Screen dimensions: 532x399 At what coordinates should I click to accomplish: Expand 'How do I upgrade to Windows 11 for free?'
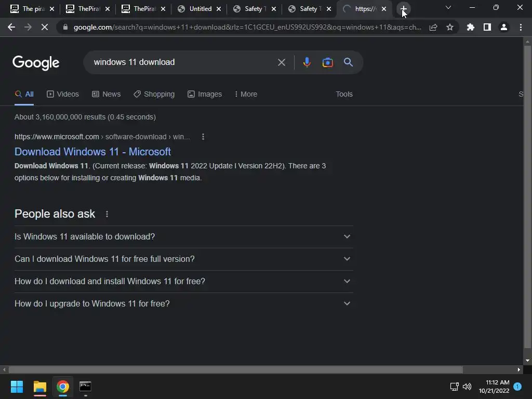183,303
